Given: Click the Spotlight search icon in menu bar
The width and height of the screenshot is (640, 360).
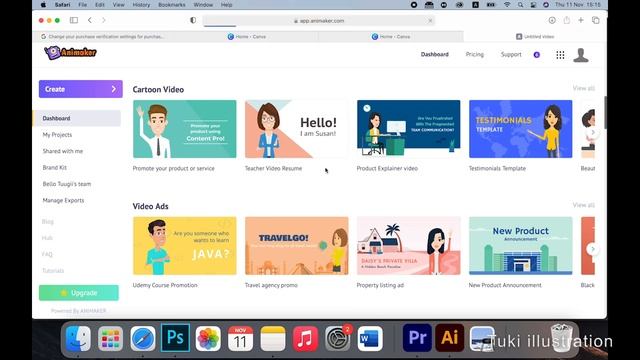Looking at the screenshot, I should pos(520,5).
